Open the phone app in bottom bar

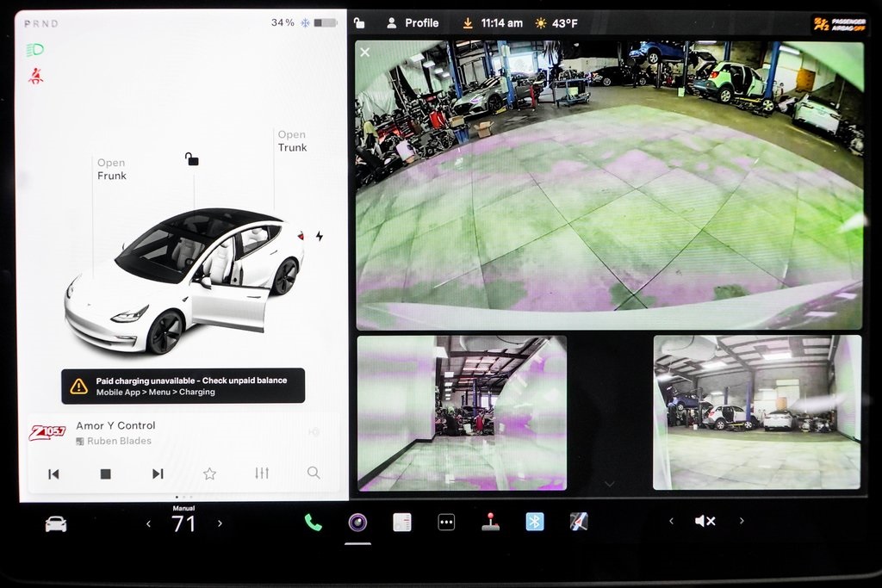pos(313,523)
